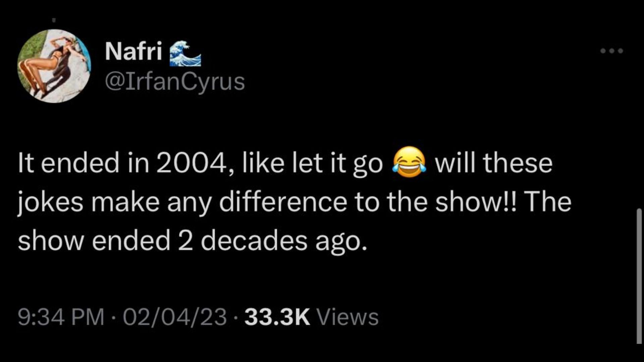Open the @IrfanCyrus handle link

(x=175, y=82)
